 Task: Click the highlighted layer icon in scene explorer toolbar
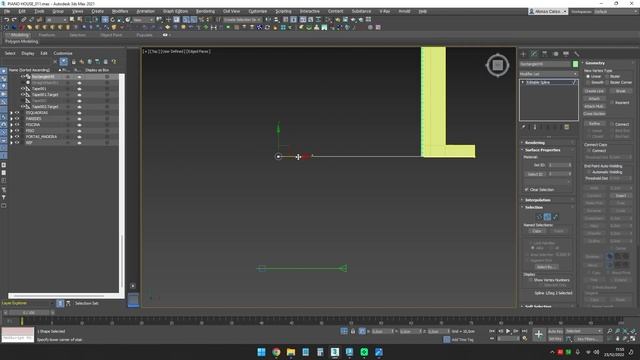coord(64,62)
